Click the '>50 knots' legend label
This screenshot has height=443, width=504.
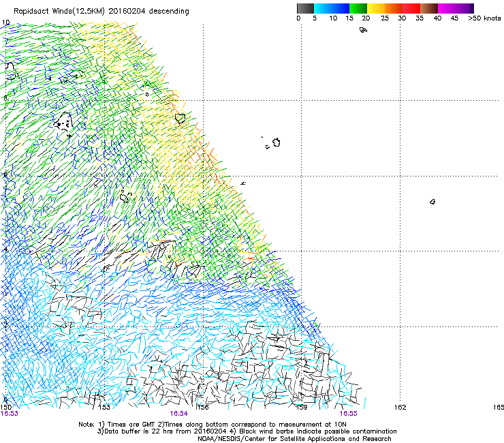(x=484, y=18)
